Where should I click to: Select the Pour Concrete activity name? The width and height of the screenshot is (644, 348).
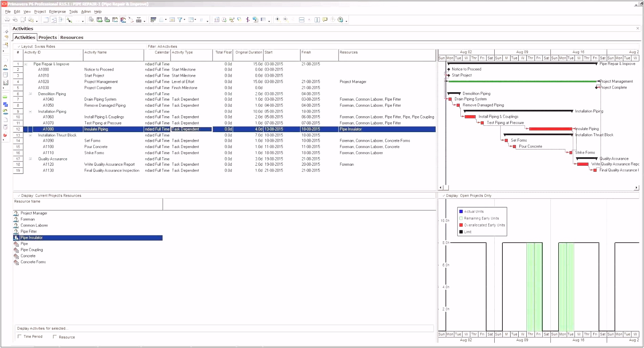click(x=96, y=147)
